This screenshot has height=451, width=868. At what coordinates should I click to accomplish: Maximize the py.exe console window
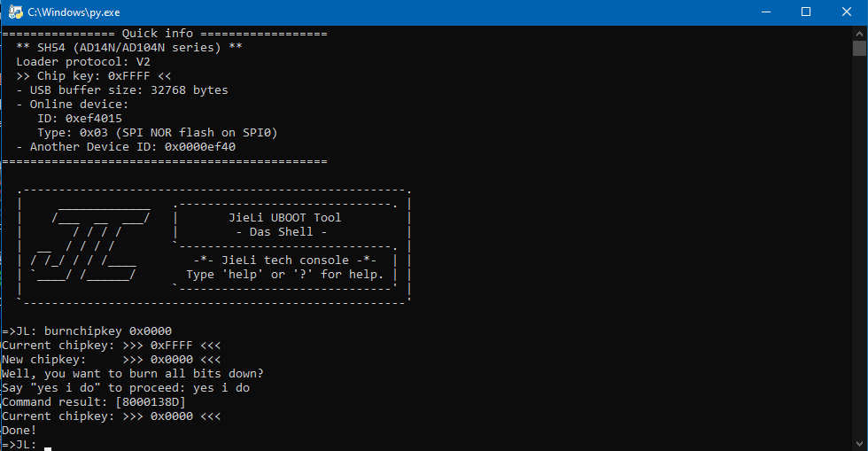(x=806, y=12)
